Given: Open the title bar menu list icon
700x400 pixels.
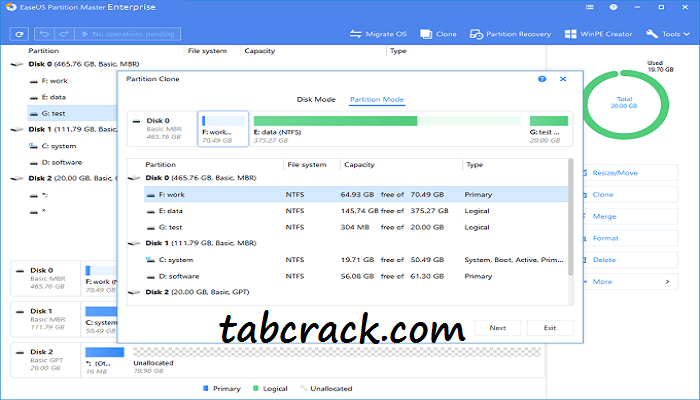Looking at the screenshot, I should click(x=590, y=7).
